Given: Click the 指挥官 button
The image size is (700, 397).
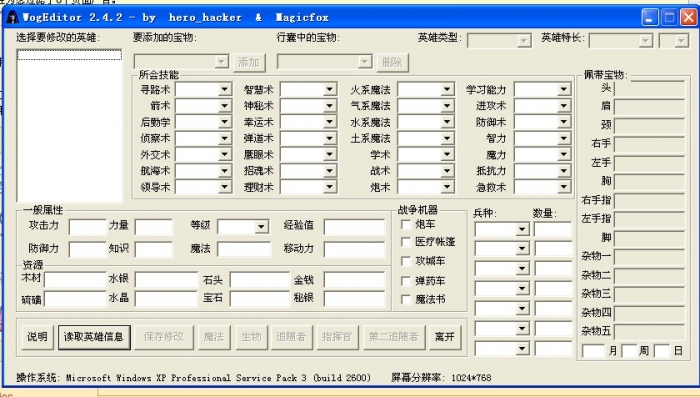Looking at the screenshot, I should [x=337, y=337].
